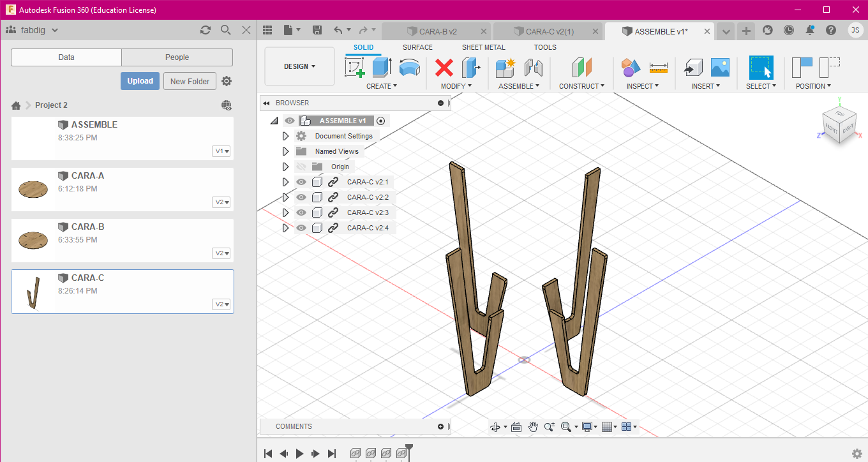Image resolution: width=868 pixels, height=462 pixels.
Task: Show the Origin folder
Action: coord(301,167)
